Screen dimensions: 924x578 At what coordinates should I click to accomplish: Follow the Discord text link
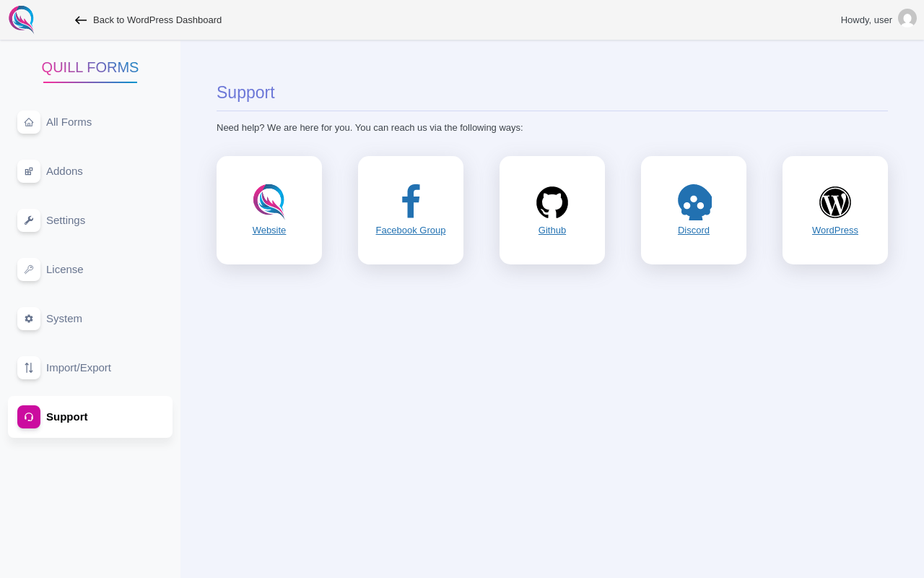click(x=694, y=230)
